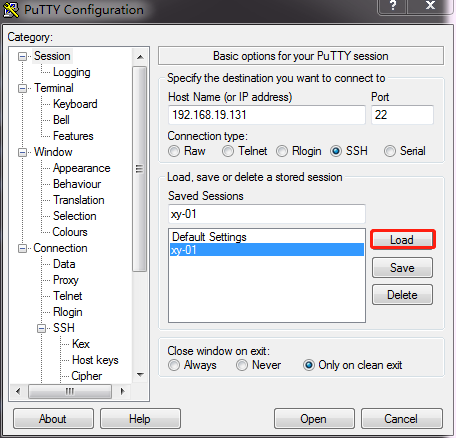Open the Terminal category
The width and height of the screenshot is (456, 438).
click(54, 88)
